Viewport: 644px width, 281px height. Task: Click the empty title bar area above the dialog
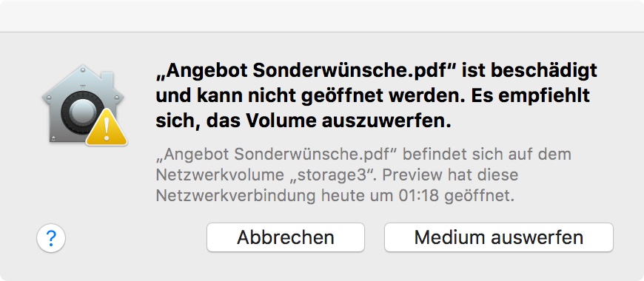(322, 16)
